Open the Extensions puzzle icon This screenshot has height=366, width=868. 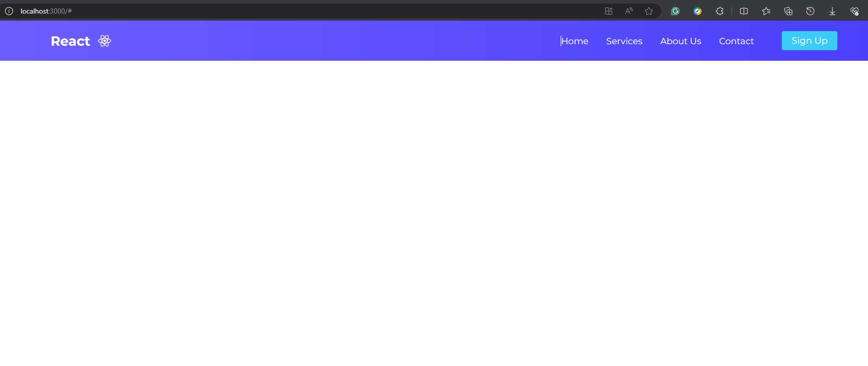pyautogui.click(x=720, y=11)
